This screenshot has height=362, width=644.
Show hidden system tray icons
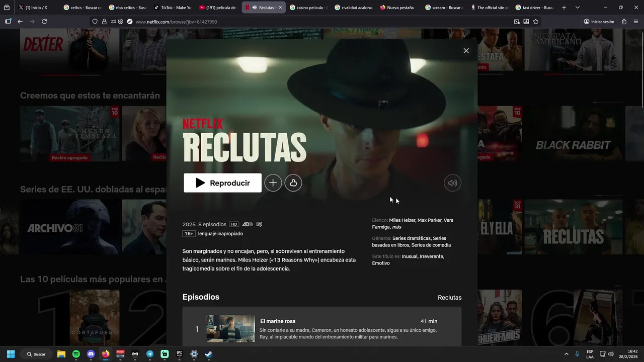click(x=566, y=354)
